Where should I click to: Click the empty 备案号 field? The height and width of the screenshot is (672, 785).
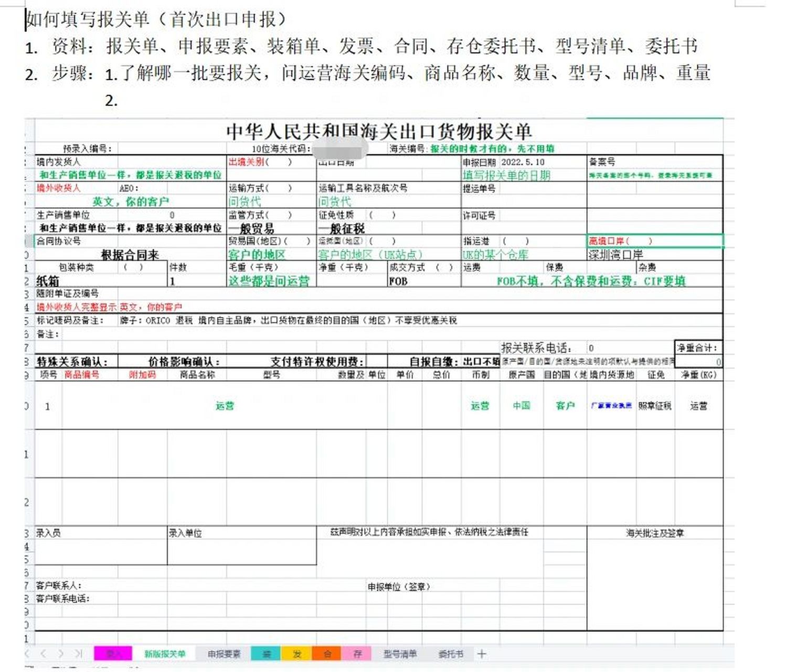coord(656,162)
